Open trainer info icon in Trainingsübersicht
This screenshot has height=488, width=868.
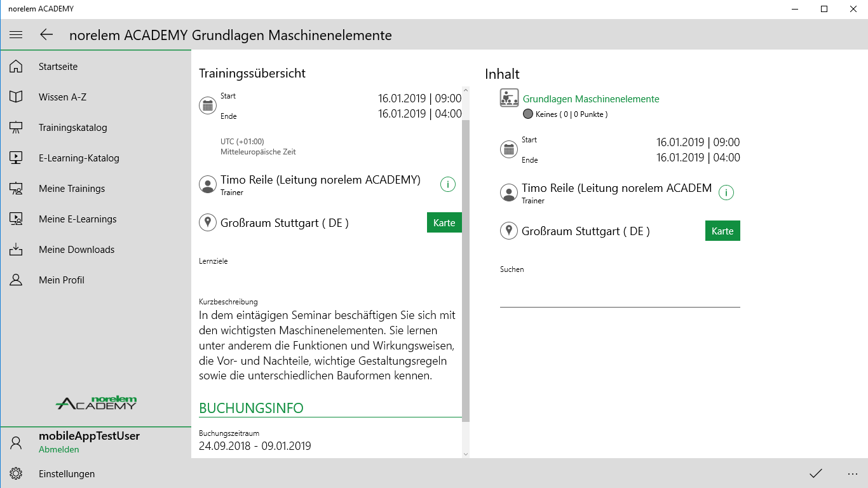click(x=448, y=184)
